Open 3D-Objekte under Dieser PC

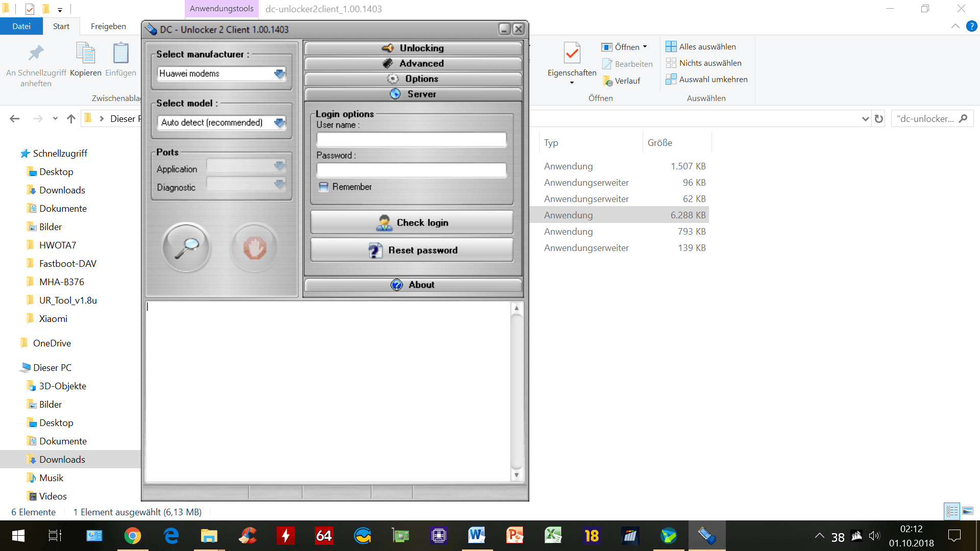tap(62, 386)
